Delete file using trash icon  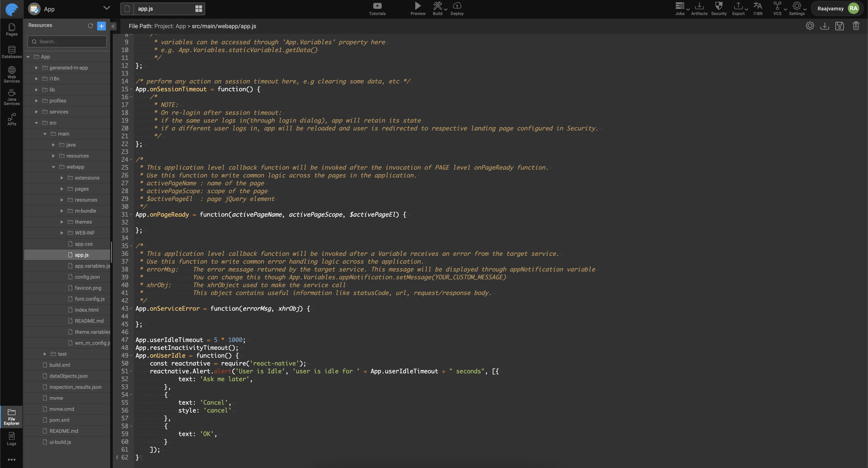click(x=856, y=26)
